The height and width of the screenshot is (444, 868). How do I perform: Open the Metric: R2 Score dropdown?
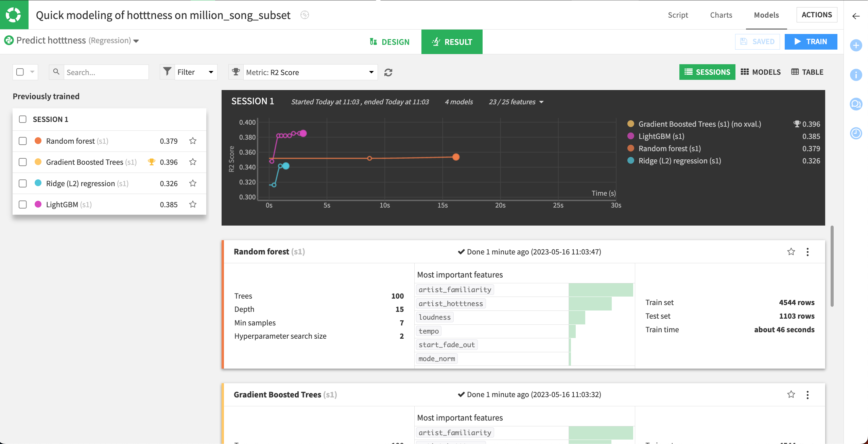(310, 72)
